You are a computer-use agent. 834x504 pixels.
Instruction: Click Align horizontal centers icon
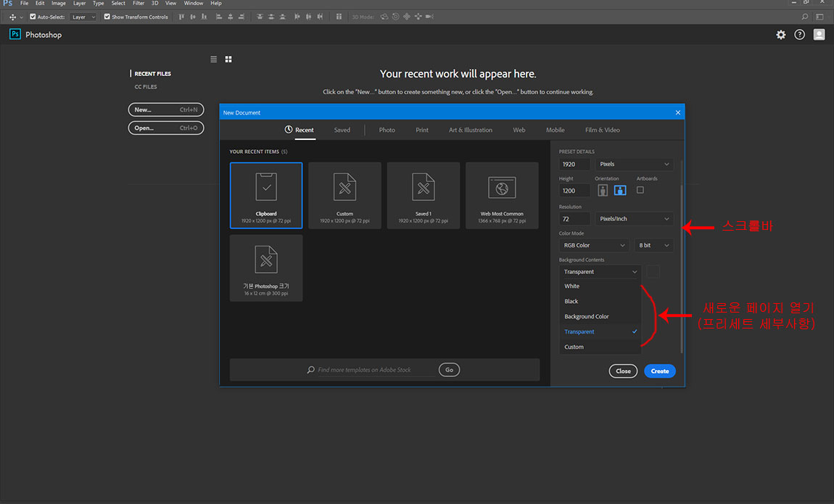click(230, 17)
